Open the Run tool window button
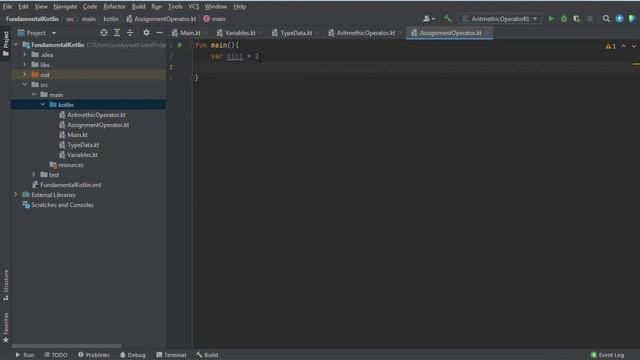The image size is (640, 360). pos(25,355)
